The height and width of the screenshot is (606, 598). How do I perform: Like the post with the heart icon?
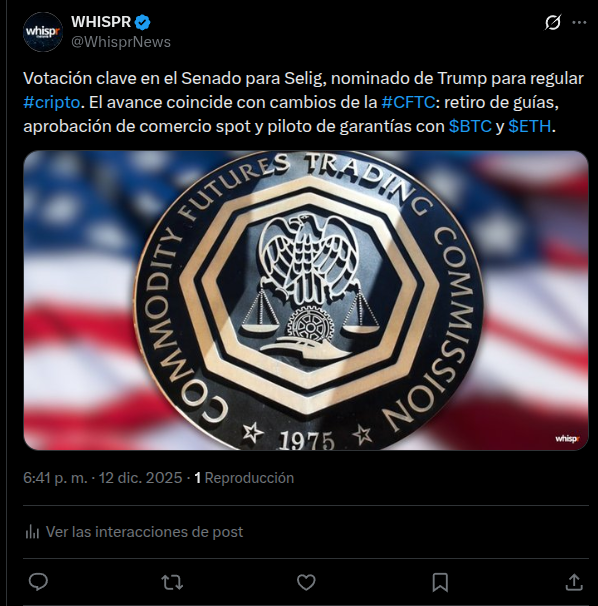coord(306,582)
